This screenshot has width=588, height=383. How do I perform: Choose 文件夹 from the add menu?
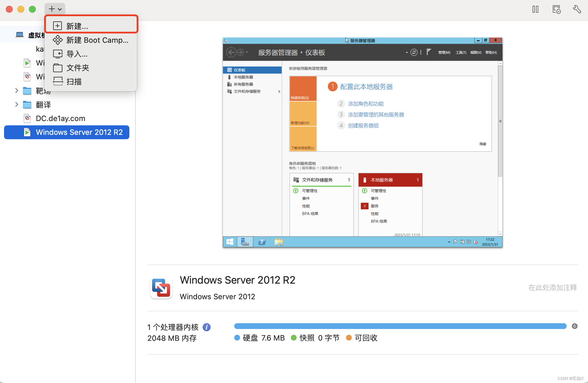click(x=91, y=68)
